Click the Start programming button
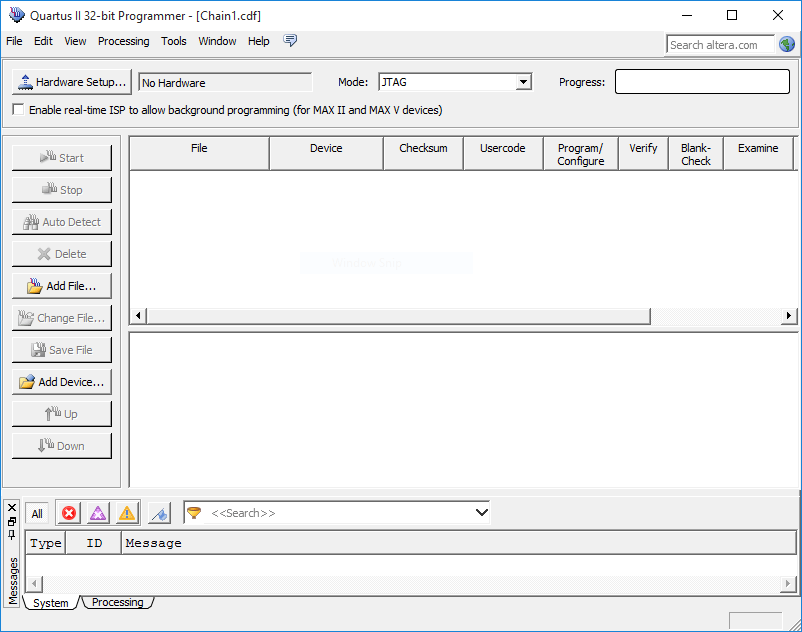The height and width of the screenshot is (632, 802). point(61,157)
